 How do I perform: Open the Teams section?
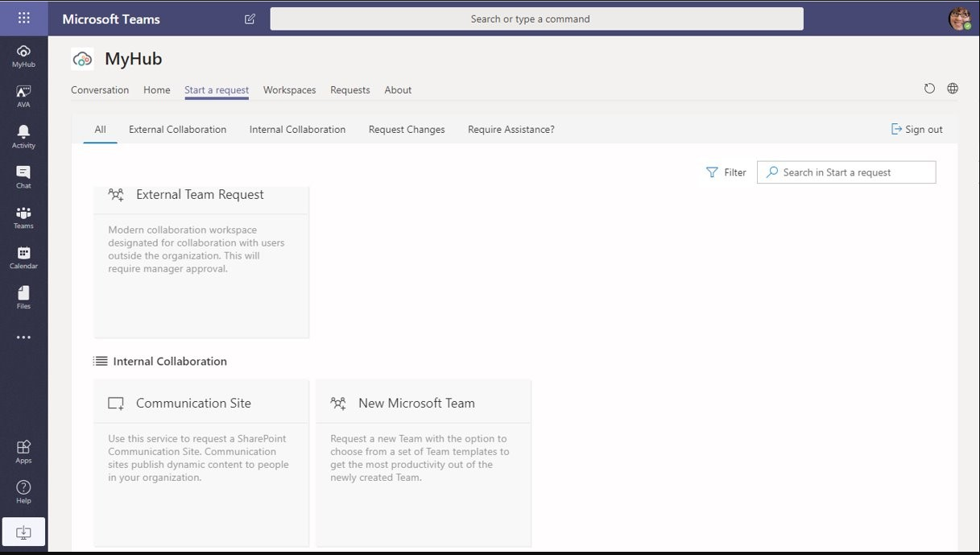point(23,217)
